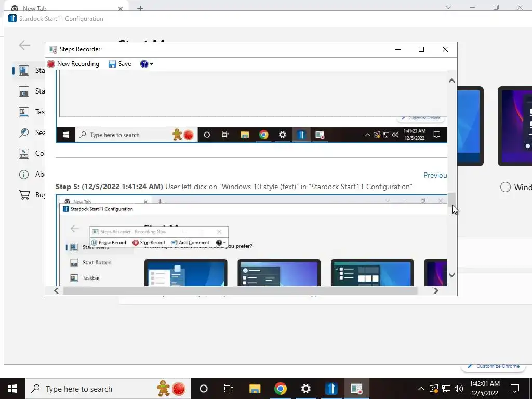Switch to Steps Recorder on taskbar

(x=356, y=389)
